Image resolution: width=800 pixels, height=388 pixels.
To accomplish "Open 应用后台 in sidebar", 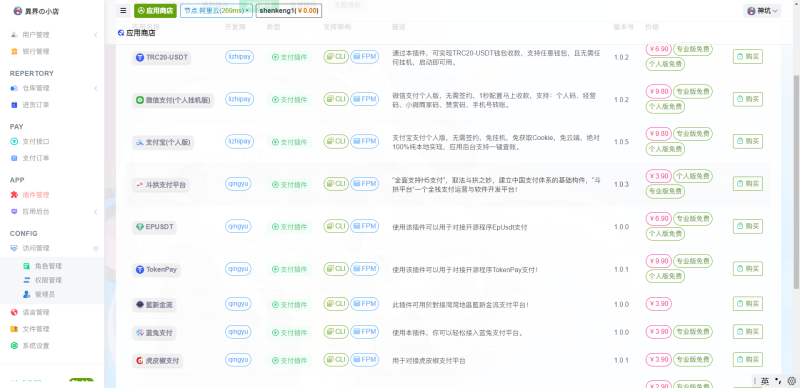I will [36, 211].
